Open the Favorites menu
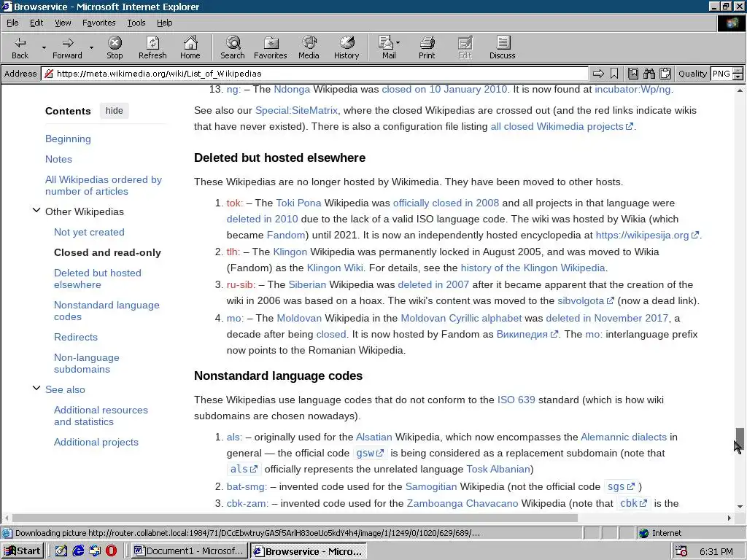Viewport: 747px width, 560px height. coord(98,23)
